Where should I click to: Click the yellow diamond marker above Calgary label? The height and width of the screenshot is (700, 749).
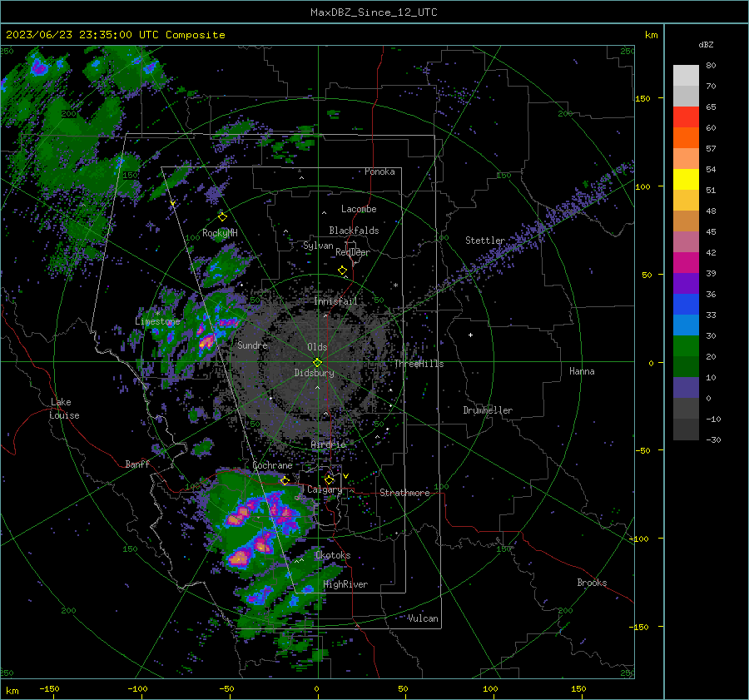(x=329, y=479)
